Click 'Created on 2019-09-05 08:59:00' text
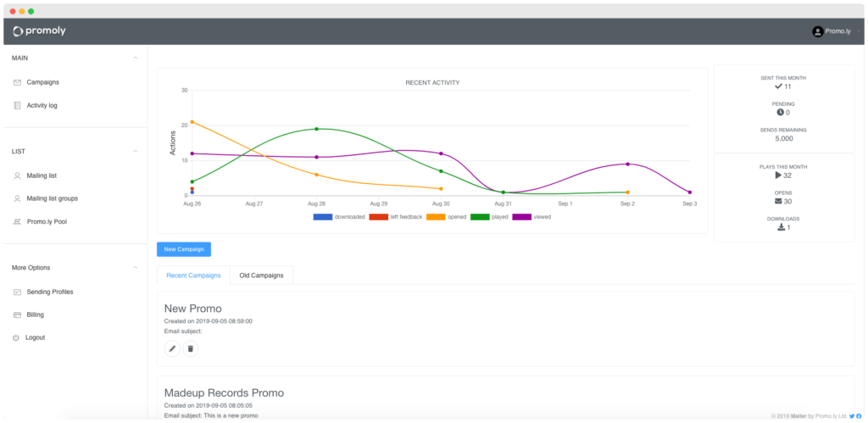This screenshot has width=868, height=423. pos(209,321)
